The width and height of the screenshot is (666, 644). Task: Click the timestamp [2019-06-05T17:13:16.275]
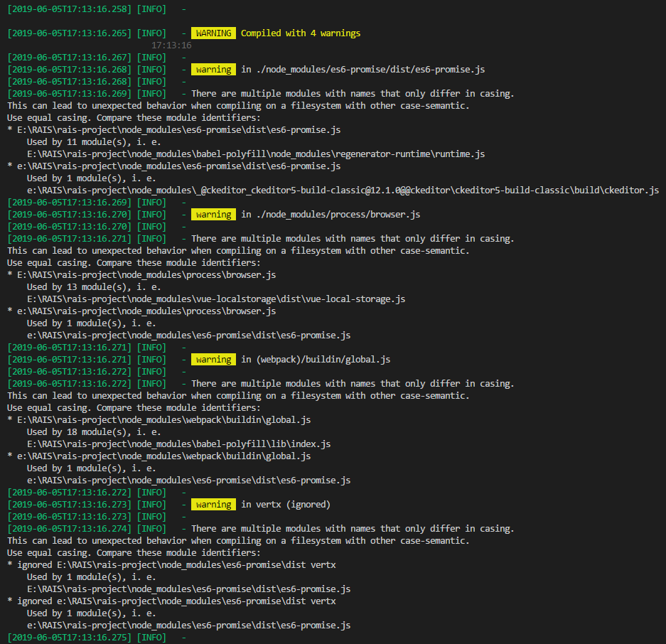point(70,637)
